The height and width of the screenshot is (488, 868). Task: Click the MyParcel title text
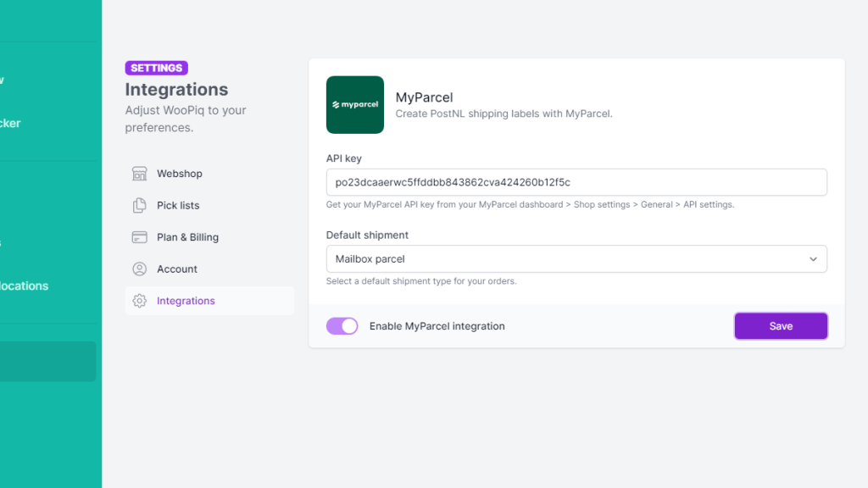coord(424,97)
